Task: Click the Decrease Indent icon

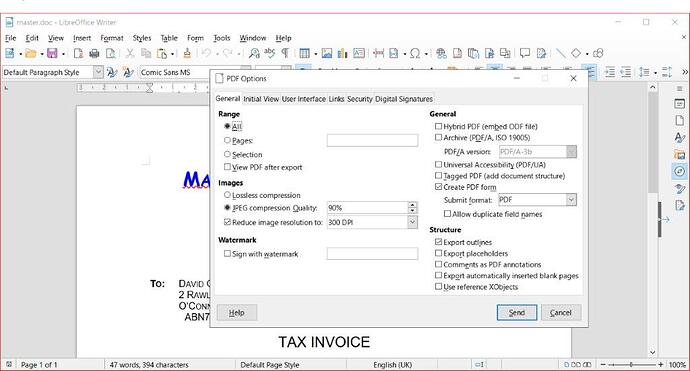Action: 625,72
